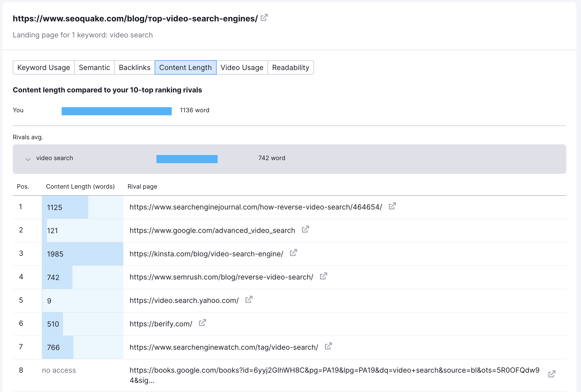Open berify.com via the external link icon
This screenshot has width=581, height=392.
point(202,323)
